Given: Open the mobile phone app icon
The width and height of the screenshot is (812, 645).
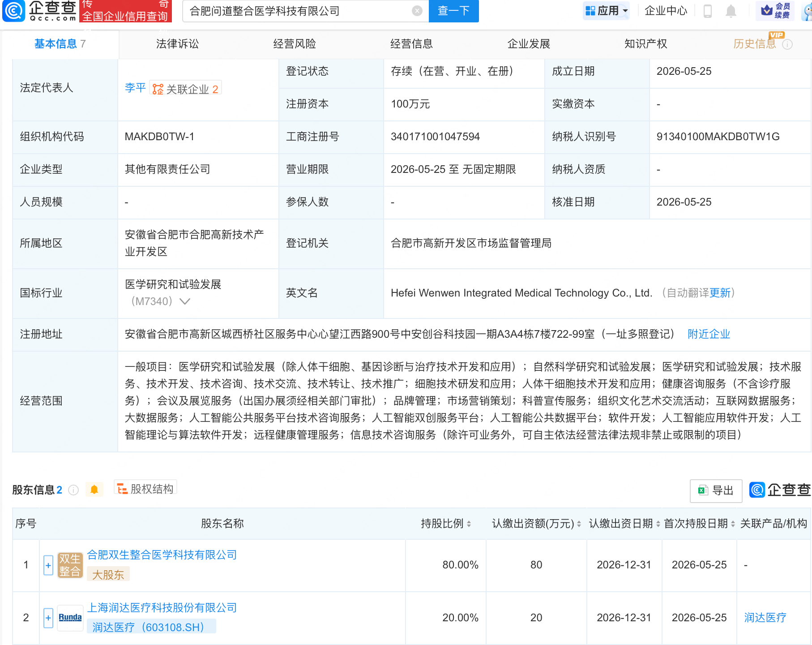Looking at the screenshot, I should point(708,11).
